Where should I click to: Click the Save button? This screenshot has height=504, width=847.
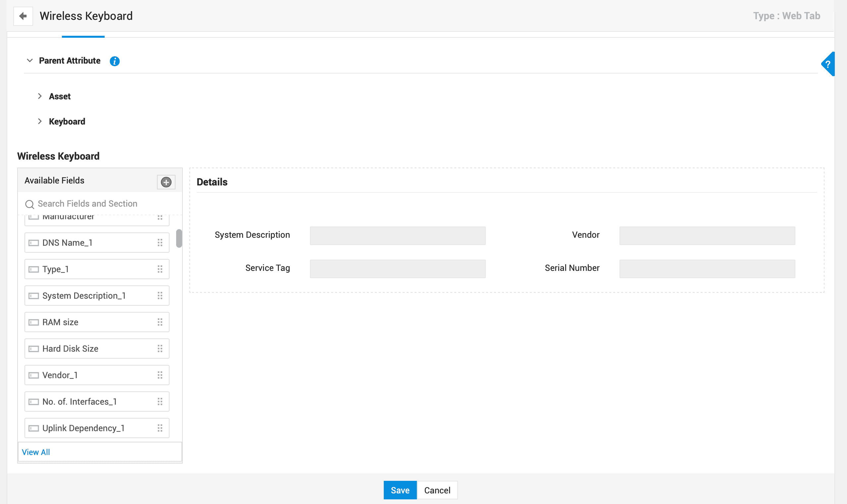pos(400,490)
